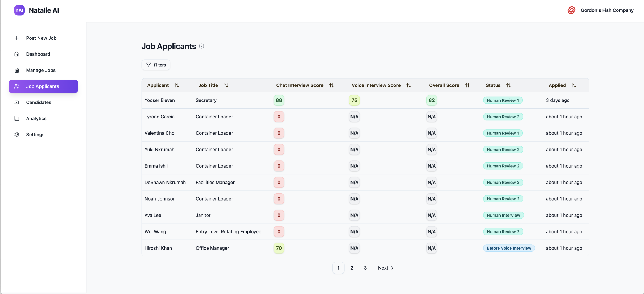The height and width of the screenshot is (294, 644).
Task: Sort by Voice Interview Score arrows
Action: click(x=408, y=85)
